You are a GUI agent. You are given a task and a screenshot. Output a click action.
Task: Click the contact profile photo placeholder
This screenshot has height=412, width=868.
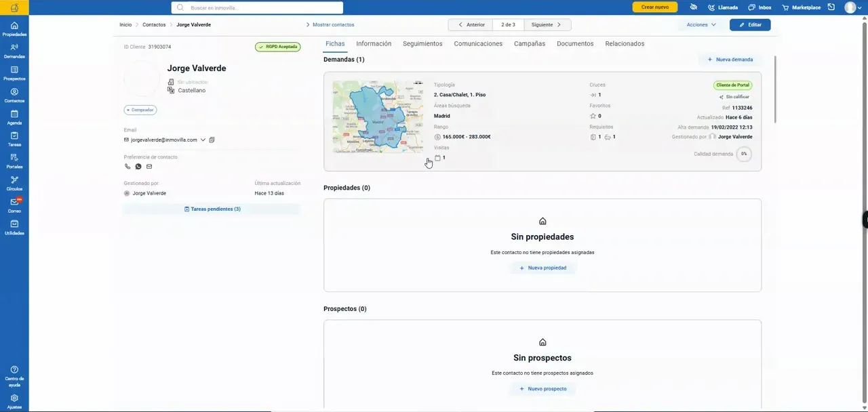point(142,78)
